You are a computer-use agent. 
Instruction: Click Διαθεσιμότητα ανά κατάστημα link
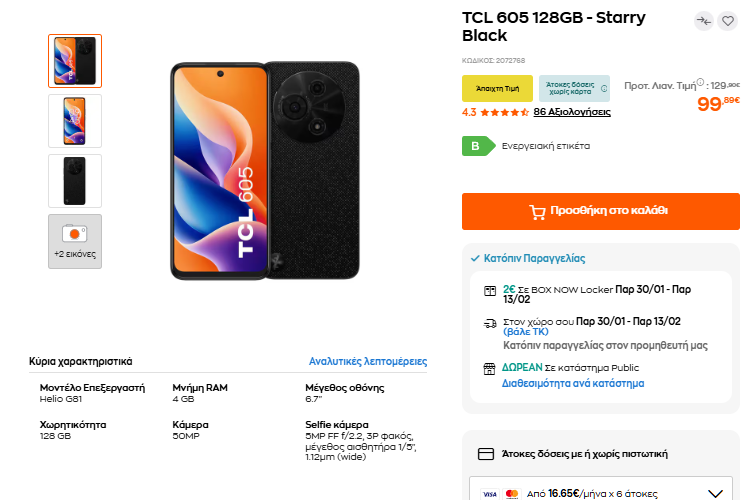[x=573, y=383]
